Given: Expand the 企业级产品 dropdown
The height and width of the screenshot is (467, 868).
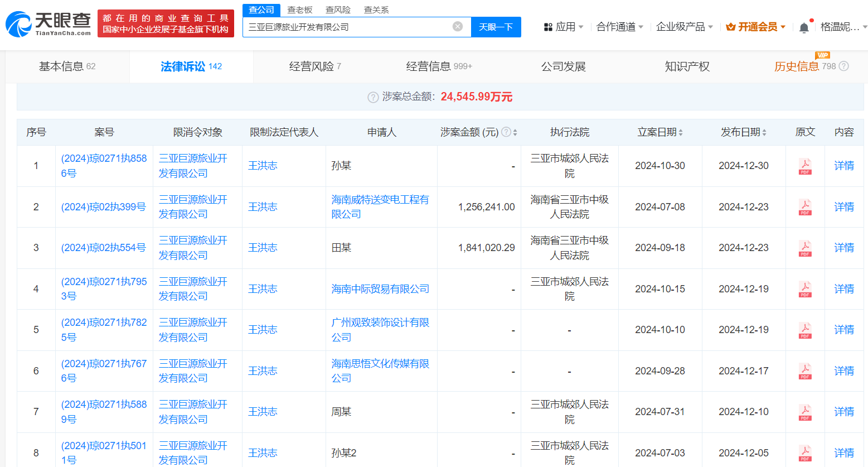Looking at the screenshot, I should click(x=685, y=27).
